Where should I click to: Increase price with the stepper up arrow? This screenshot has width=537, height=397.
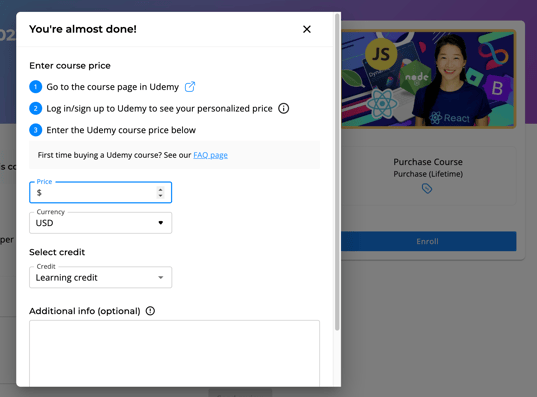[160, 189]
